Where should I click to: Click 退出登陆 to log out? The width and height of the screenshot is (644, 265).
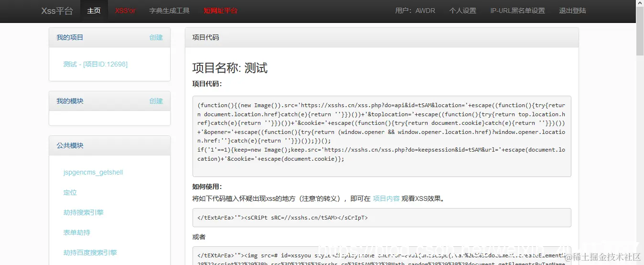coord(572,11)
